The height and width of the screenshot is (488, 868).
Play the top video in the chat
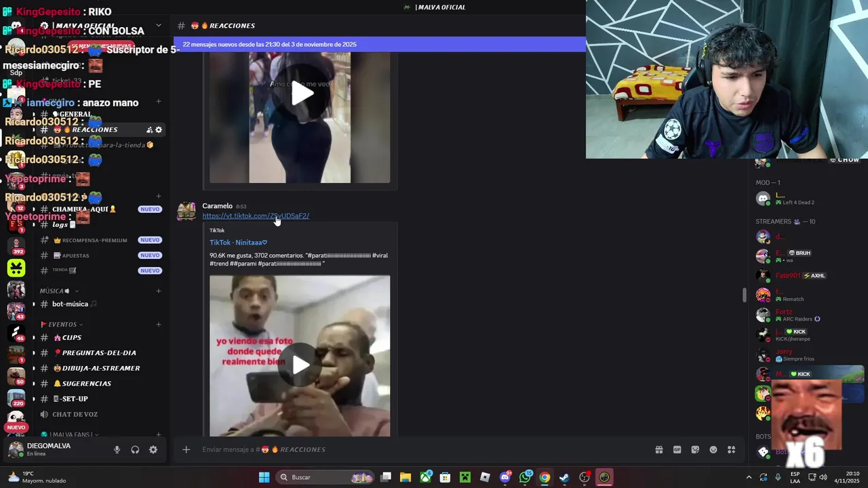pyautogui.click(x=300, y=93)
